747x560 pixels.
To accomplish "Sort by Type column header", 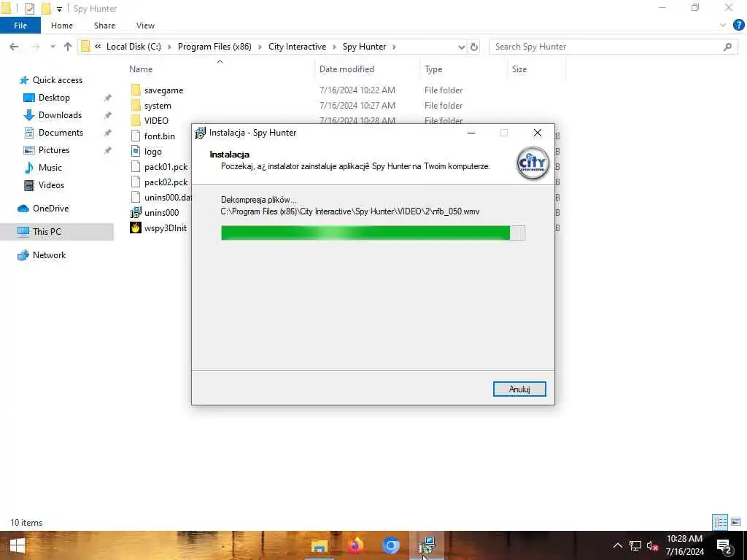I will click(433, 69).
